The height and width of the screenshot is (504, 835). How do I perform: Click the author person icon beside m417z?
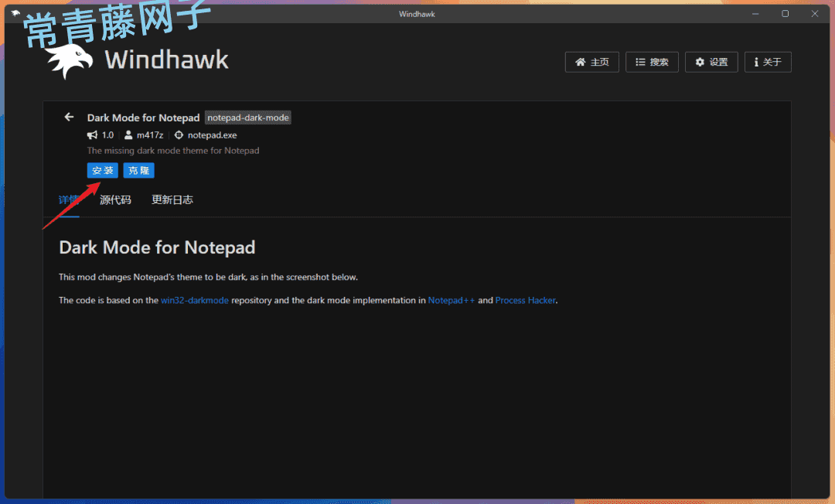(x=128, y=135)
